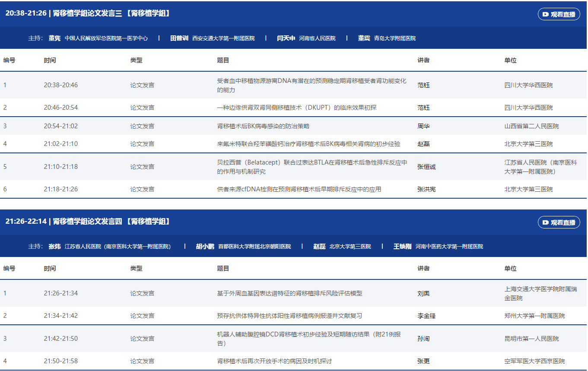Open speaker 刘奥's entry
The image size is (588, 371).
pyautogui.click(x=423, y=293)
